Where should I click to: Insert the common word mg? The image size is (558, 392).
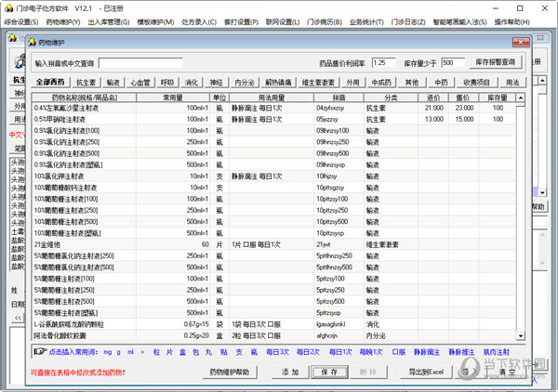pyautogui.click(x=108, y=352)
